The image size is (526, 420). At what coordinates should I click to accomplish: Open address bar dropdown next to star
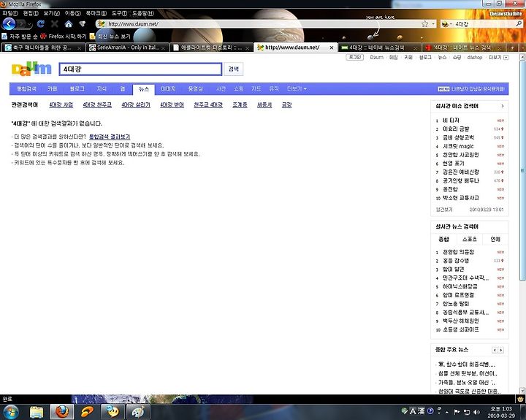click(433, 24)
